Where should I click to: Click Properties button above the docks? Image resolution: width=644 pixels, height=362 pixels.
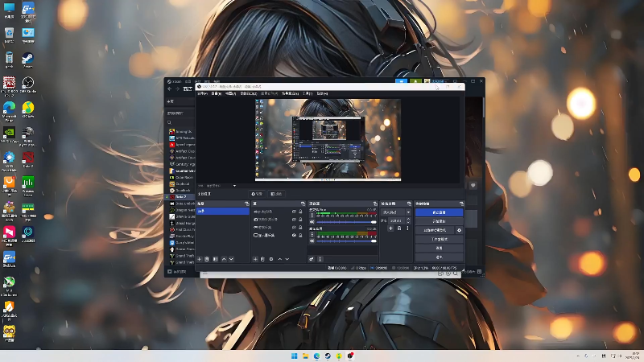[257, 194]
